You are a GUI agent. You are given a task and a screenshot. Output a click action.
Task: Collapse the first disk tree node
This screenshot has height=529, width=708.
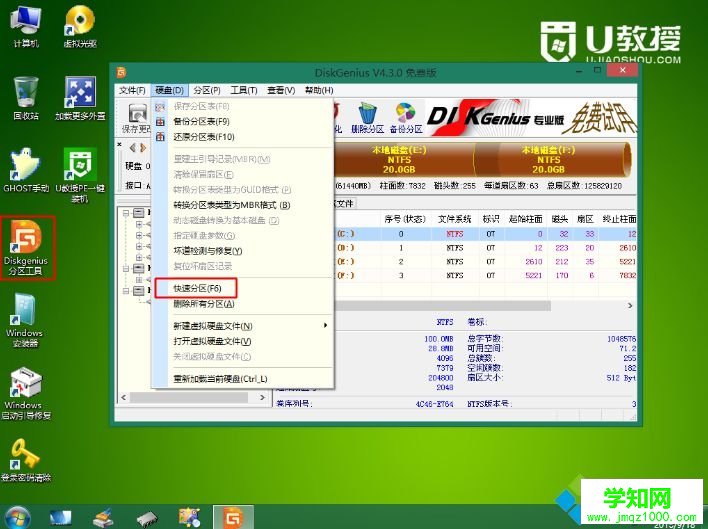coord(126,213)
